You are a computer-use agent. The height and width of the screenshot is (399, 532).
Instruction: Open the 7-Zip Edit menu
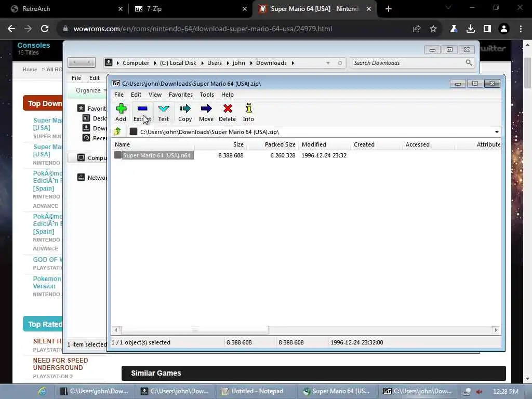coord(136,95)
